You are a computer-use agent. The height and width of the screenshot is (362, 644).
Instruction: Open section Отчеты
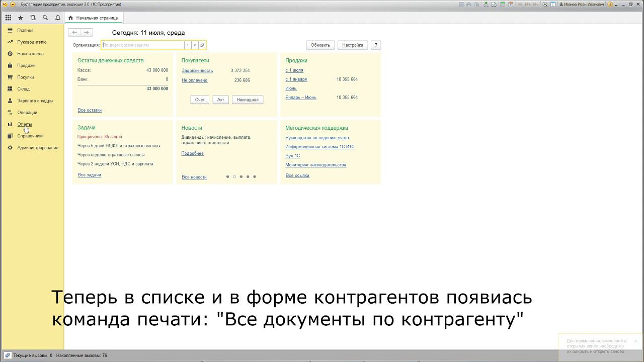point(25,124)
